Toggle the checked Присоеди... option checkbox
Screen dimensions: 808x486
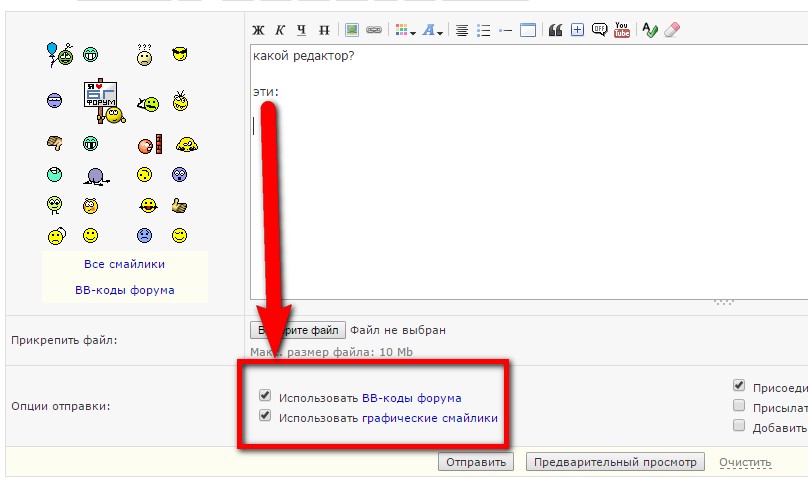[739, 385]
